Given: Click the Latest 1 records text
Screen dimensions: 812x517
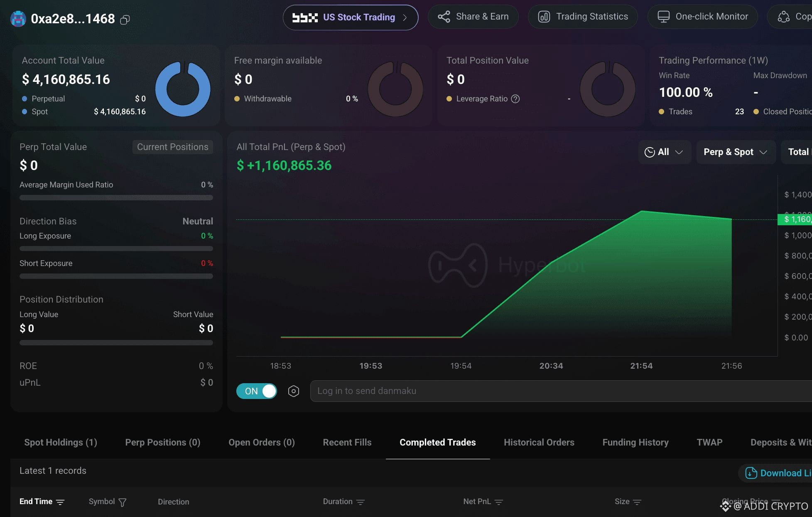Looking at the screenshot, I should (53, 471).
